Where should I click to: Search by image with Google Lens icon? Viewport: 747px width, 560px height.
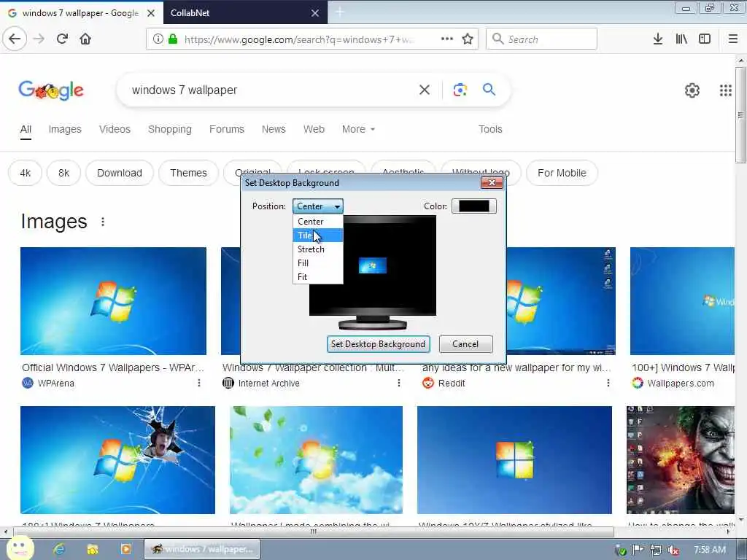[x=460, y=90]
